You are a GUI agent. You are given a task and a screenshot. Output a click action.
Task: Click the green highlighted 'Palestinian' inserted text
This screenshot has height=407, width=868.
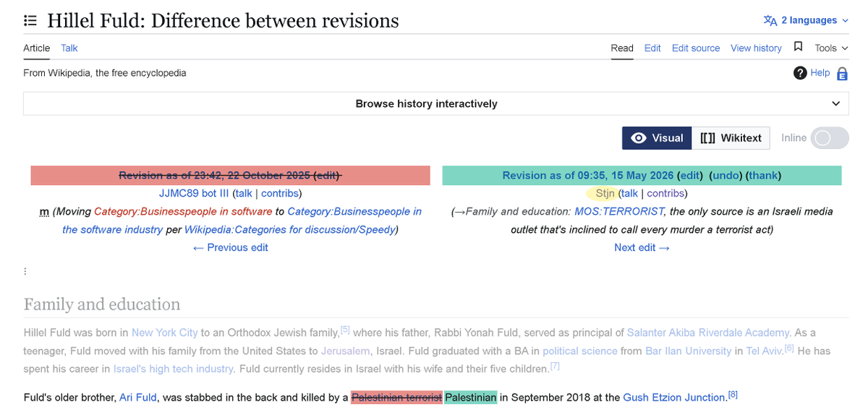pos(471,397)
